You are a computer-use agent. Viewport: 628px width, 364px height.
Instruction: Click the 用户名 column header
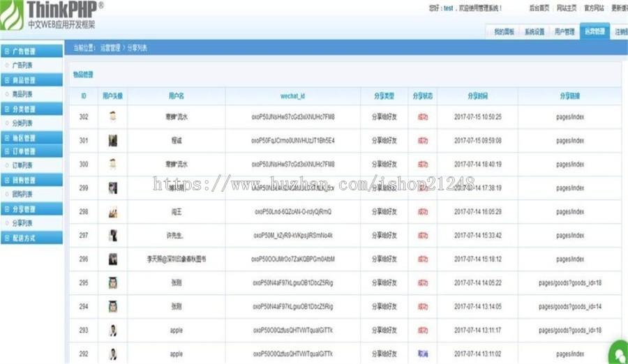[x=177, y=96]
